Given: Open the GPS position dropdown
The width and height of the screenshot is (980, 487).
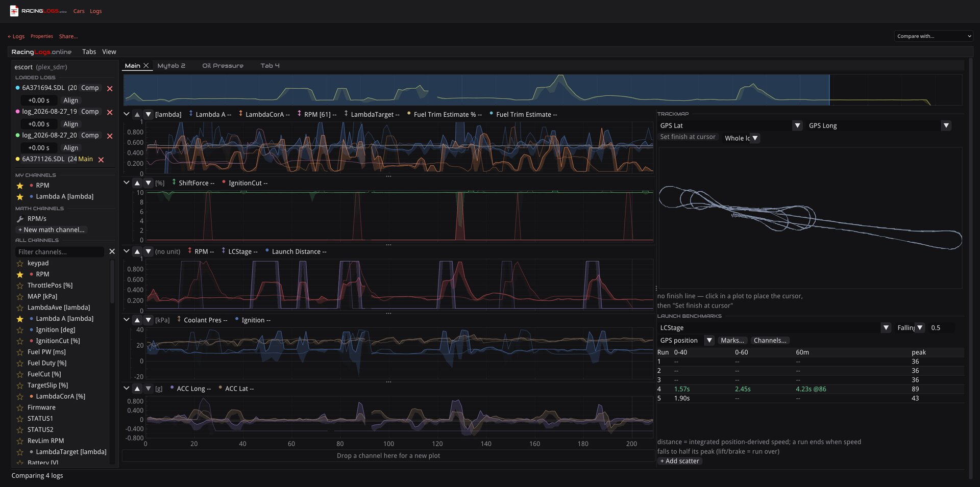Looking at the screenshot, I should pos(686,341).
